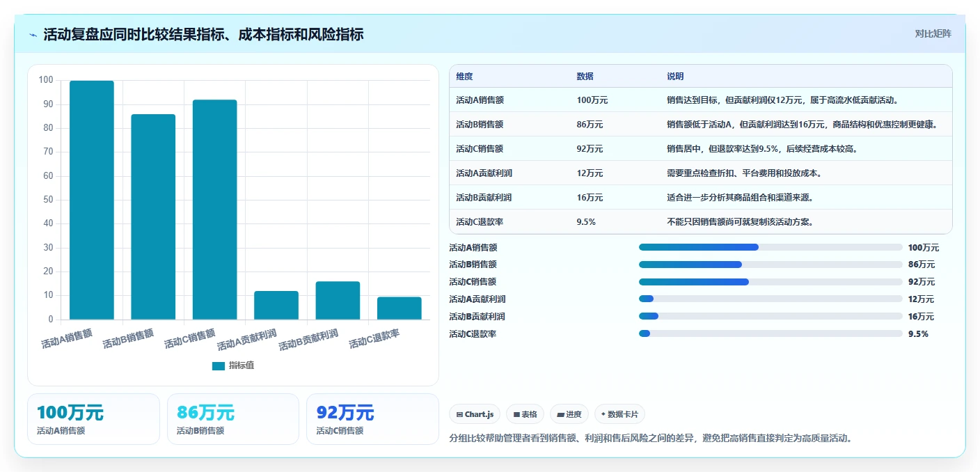This screenshot has height=472, width=980.
Task: Click the 活动C退款率 bar in chart
Action: click(x=400, y=308)
